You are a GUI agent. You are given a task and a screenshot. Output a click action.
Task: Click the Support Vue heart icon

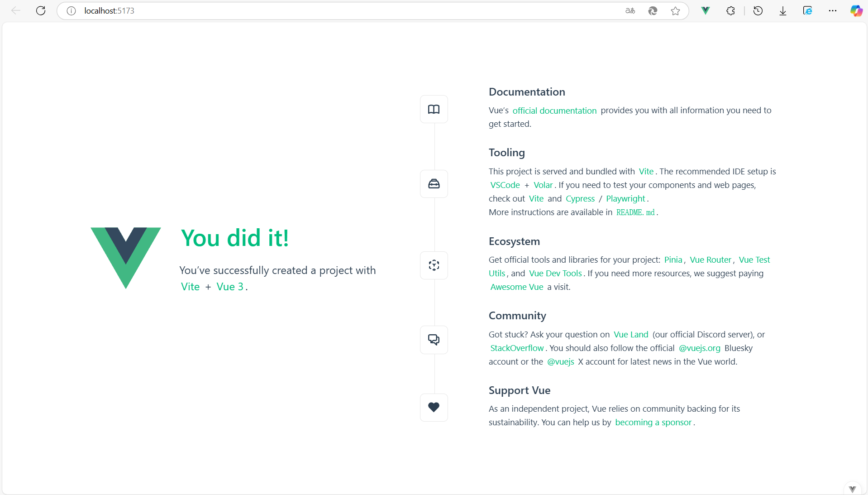tap(434, 408)
